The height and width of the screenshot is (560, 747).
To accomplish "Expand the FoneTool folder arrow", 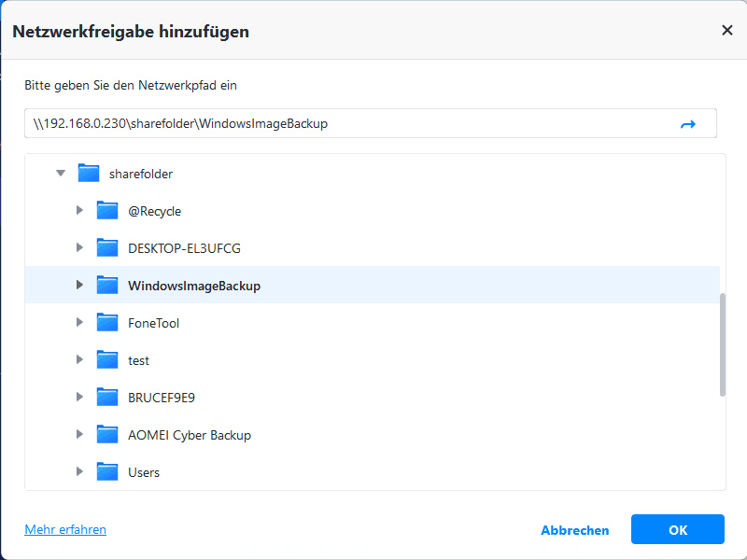I will click(80, 323).
